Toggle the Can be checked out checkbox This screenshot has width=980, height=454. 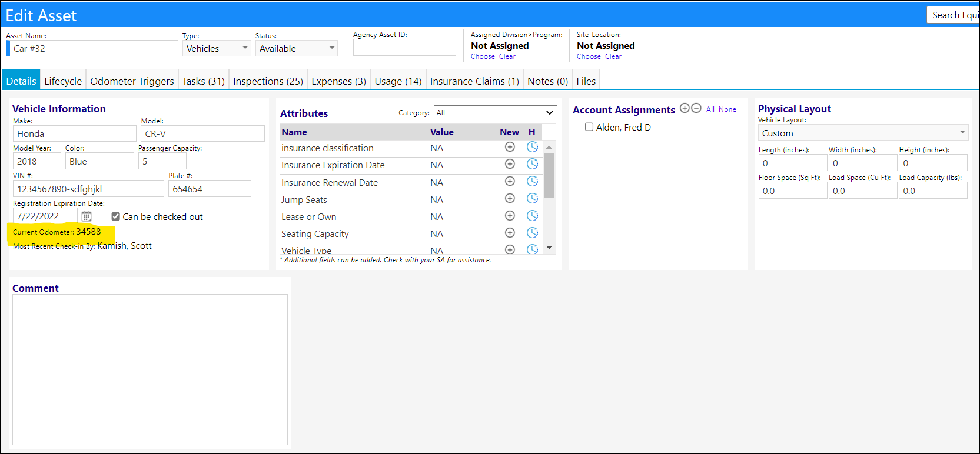[115, 216]
